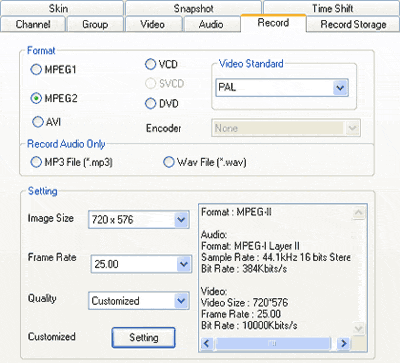Switch to the Channel tab
Viewport: 400px width, 363px height.
coord(33,24)
